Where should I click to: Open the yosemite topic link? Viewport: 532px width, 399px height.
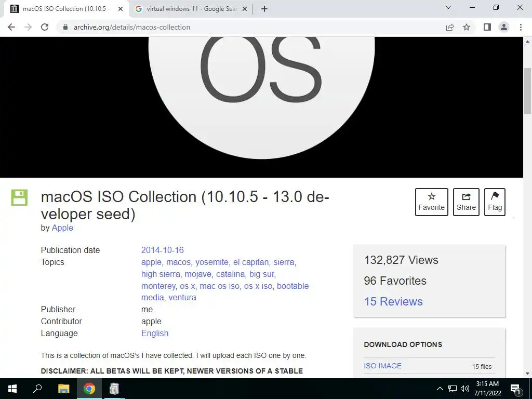coord(212,262)
